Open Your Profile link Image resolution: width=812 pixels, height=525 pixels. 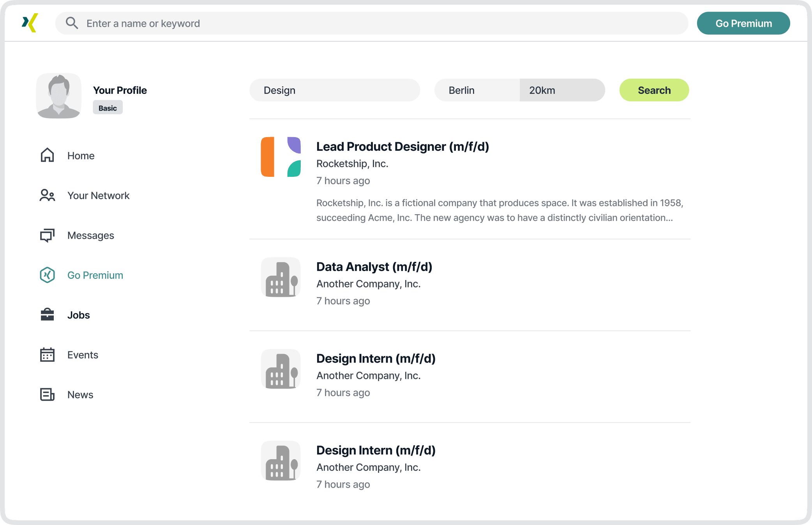[x=120, y=90]
